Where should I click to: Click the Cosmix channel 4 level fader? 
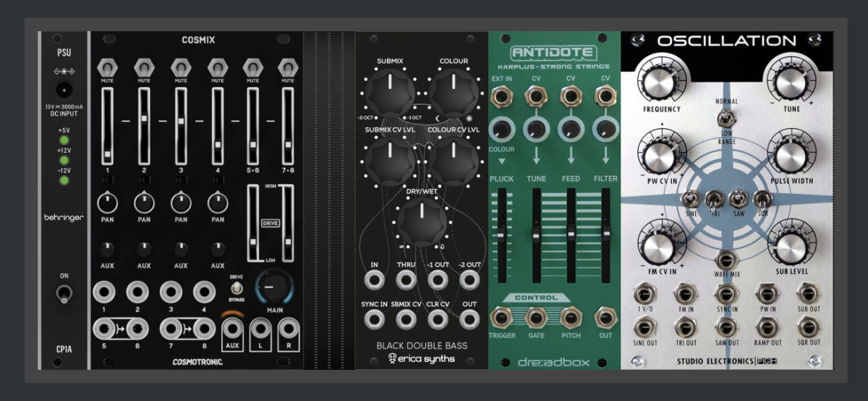pos(217,126)
